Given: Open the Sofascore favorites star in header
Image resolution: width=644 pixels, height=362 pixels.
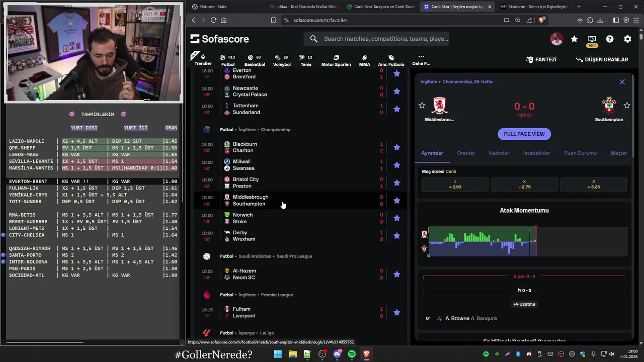Looking at the screenshot, I should (574, 39).
